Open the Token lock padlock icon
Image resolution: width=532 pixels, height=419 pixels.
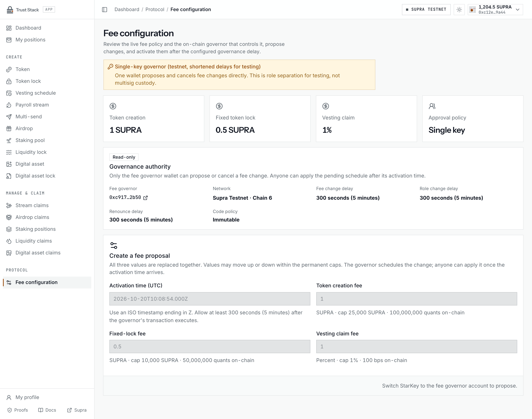[9, 81]
